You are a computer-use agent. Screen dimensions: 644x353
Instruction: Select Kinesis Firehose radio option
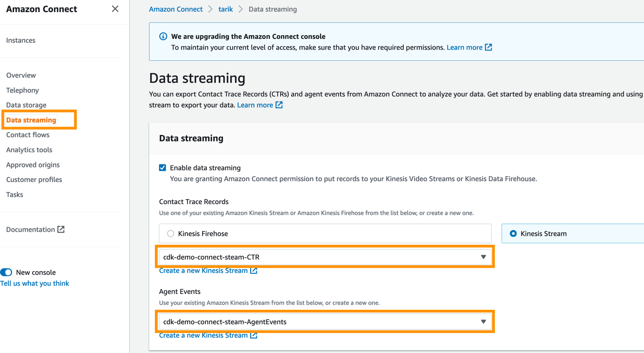170,234
